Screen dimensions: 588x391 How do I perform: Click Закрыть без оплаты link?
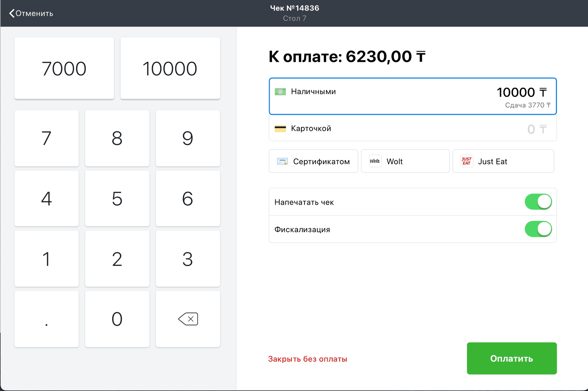point(307,359)
